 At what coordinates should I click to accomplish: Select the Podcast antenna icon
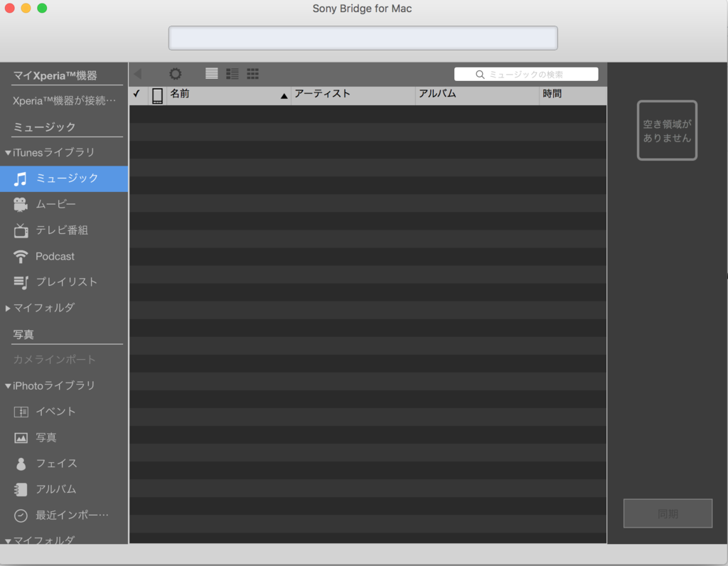pos(21,257)
